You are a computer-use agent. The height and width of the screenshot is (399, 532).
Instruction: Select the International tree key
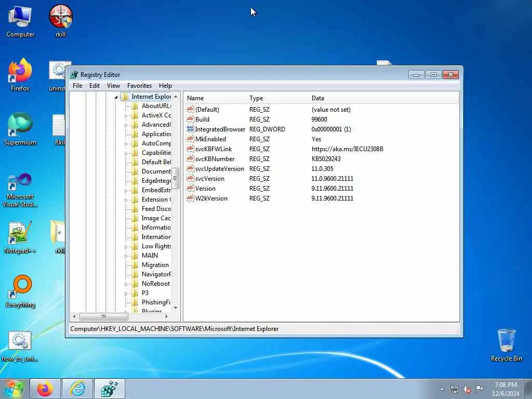[156, 237]
